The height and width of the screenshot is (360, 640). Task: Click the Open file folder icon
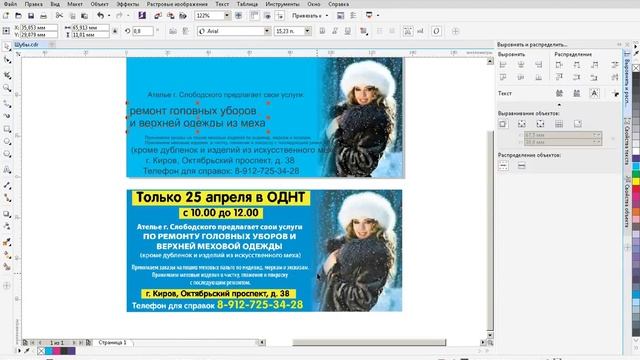[18, 16]
